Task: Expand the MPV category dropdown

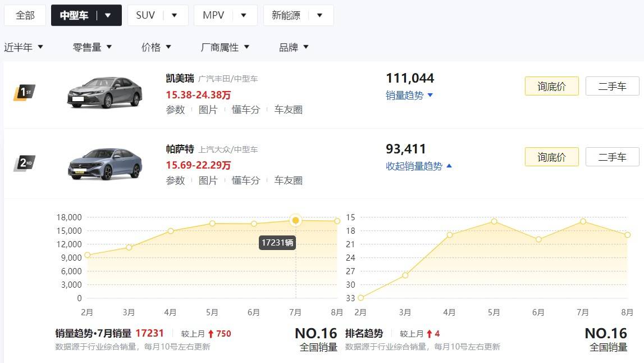Action: tap(243, 15)
